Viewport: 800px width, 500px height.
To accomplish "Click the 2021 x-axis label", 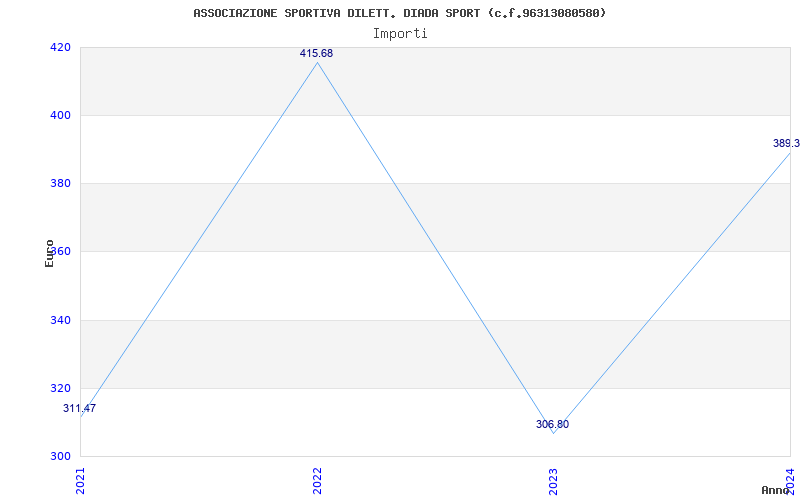I will (x=80, y=481).
